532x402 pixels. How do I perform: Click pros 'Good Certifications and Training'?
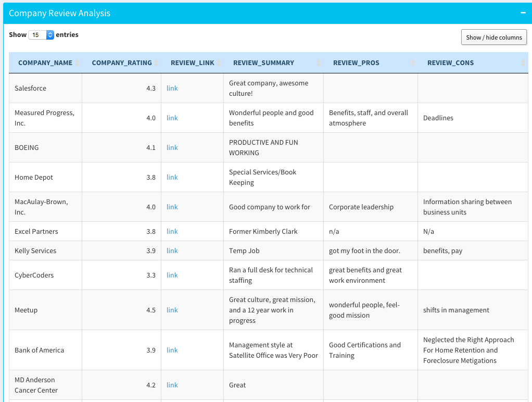pyautogui.click(x=365, y=350)
